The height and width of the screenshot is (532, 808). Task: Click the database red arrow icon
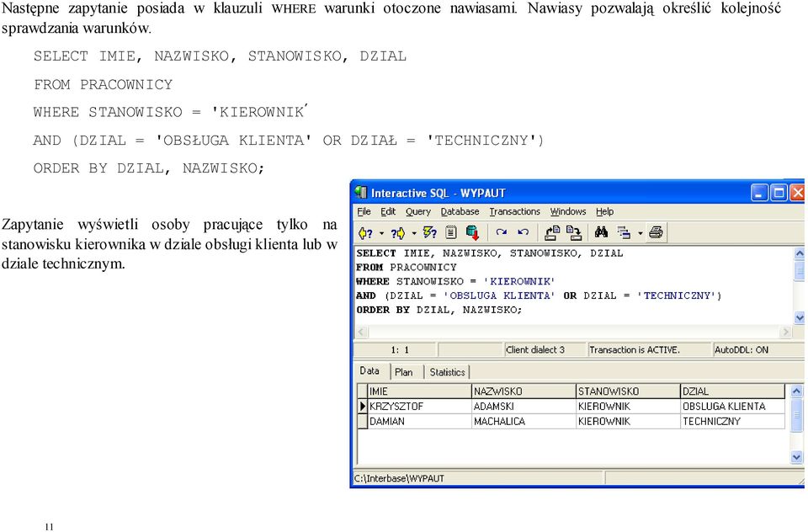[x=472, y=233]
